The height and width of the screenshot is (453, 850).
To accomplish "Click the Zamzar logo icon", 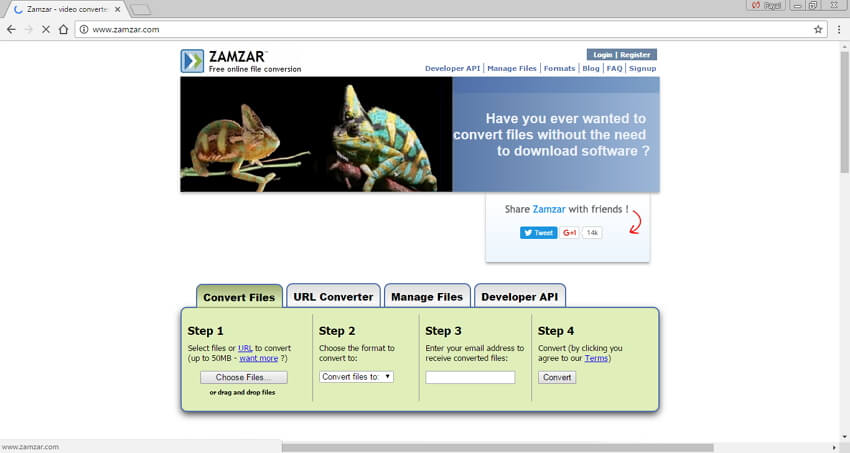I will pos(192,61).
